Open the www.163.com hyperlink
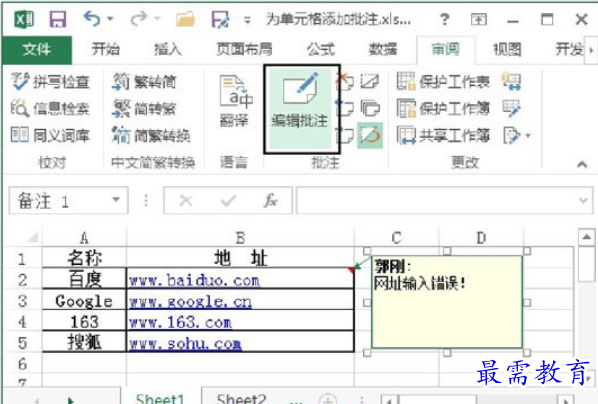598x404 pixels. (x=180, y=323)
